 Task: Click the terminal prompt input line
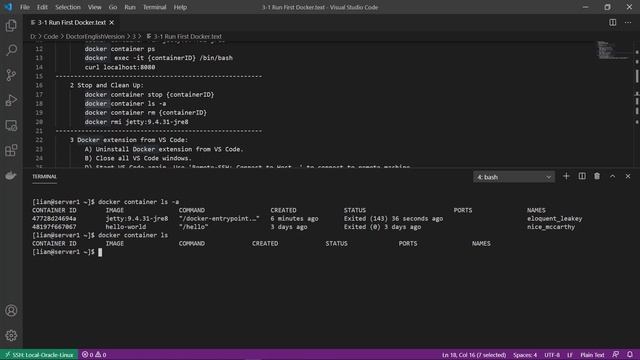pos(65,252)
